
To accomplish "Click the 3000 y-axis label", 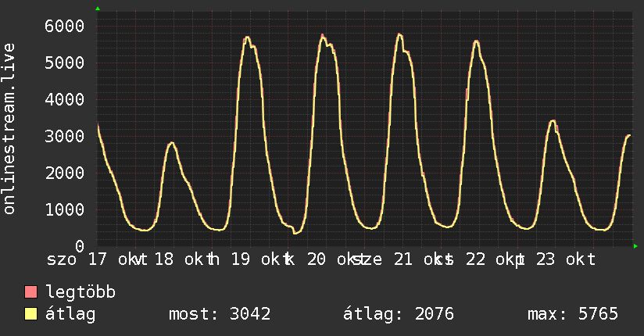I will point(65,136).
